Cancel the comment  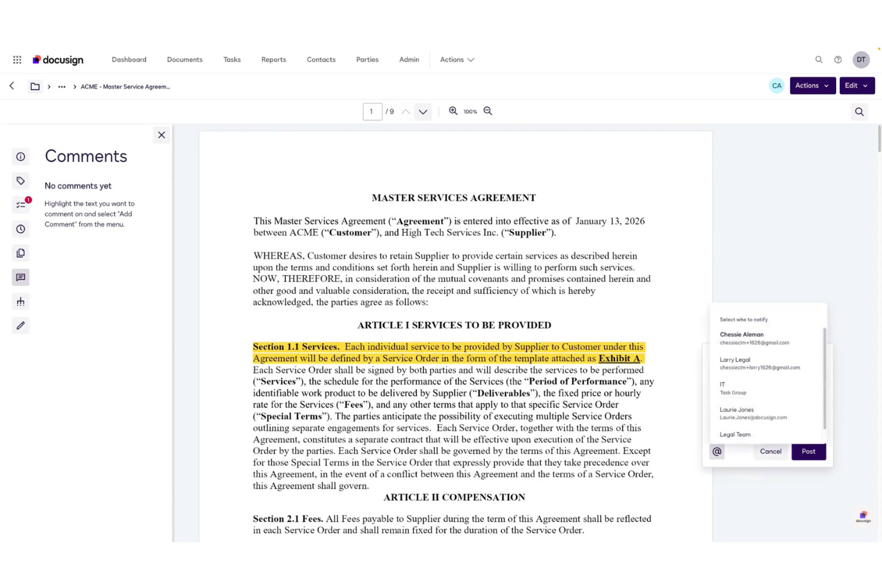point(771,452)
